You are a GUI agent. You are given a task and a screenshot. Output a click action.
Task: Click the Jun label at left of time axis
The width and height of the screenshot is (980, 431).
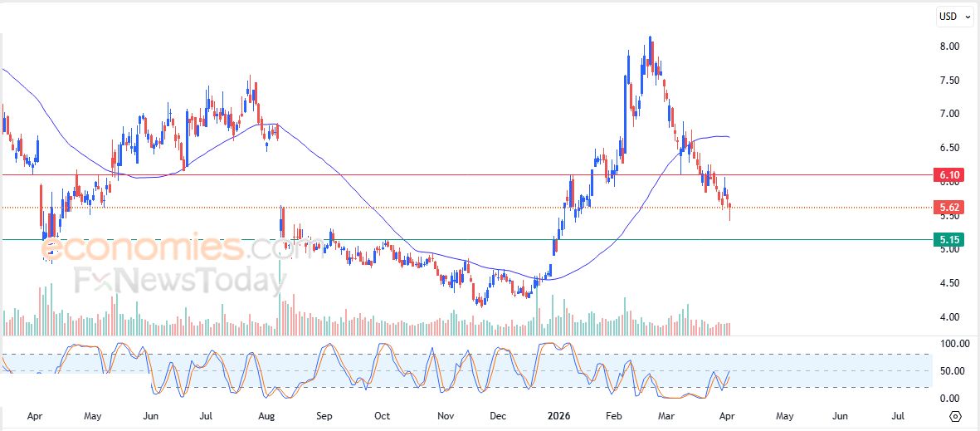coord(151,416)
